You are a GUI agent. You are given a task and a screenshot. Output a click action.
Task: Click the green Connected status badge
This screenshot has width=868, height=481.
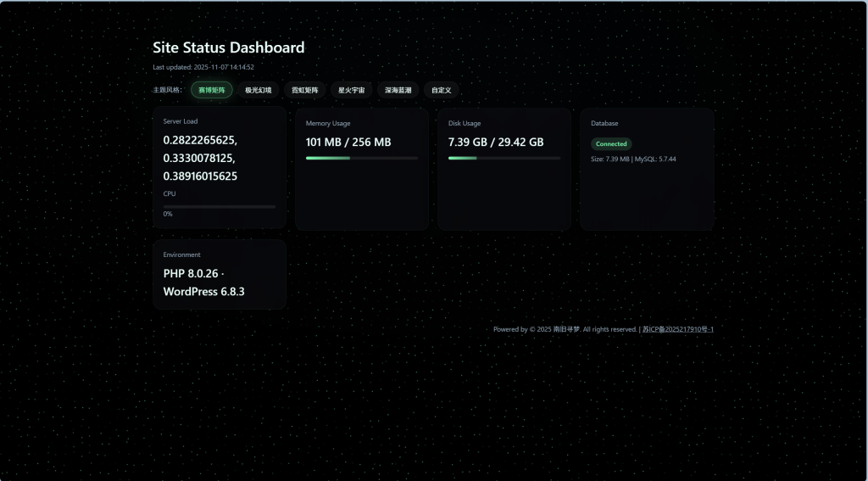click(x=611, y=144)
